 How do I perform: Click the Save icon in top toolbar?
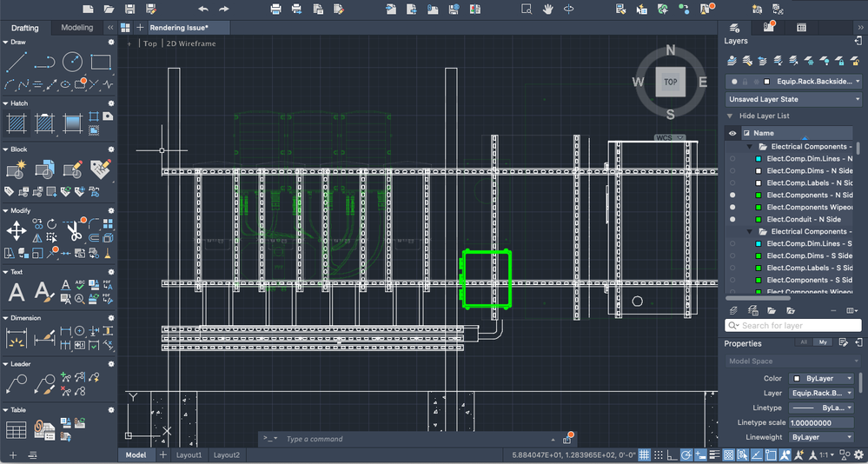tap(129, 9)
